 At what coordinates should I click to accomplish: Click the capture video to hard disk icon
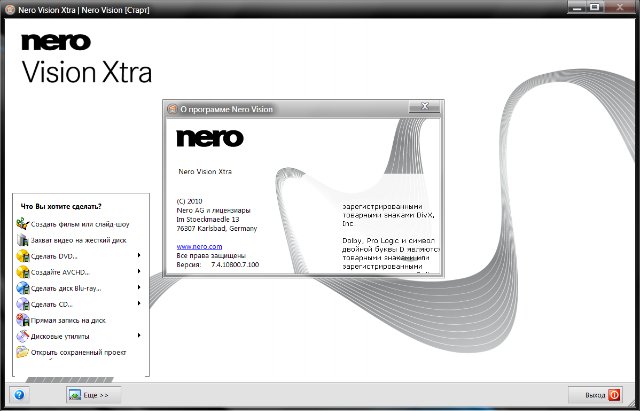tap(22, 240)
